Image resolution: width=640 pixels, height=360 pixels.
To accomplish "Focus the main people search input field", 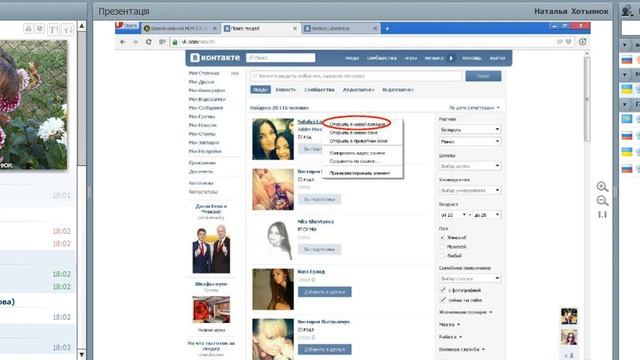I will pyautogui.click(x=356, y=76).
